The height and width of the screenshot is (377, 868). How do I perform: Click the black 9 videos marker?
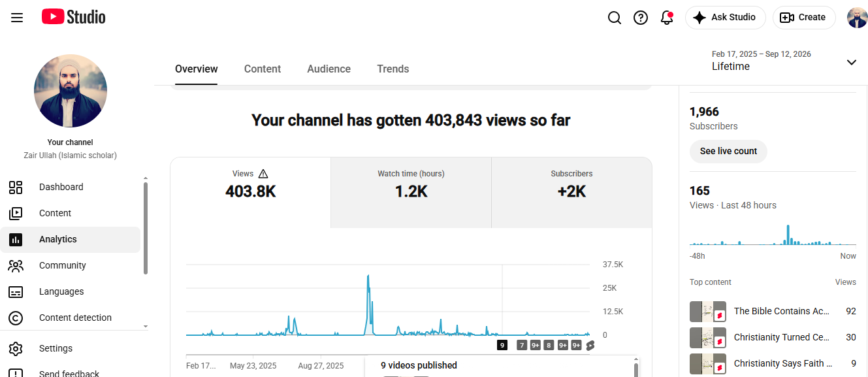(x=502, y=345)
